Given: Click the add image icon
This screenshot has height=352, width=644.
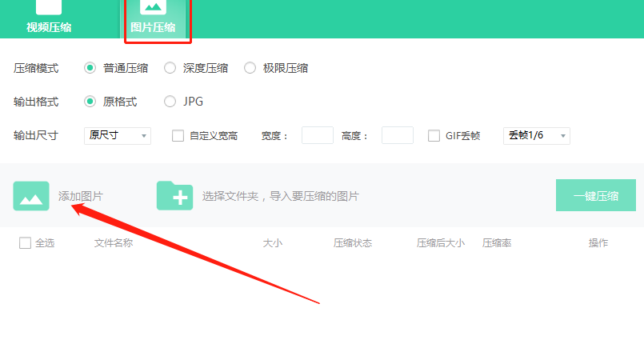Looking at the screenshot, I should coord(31,196).
